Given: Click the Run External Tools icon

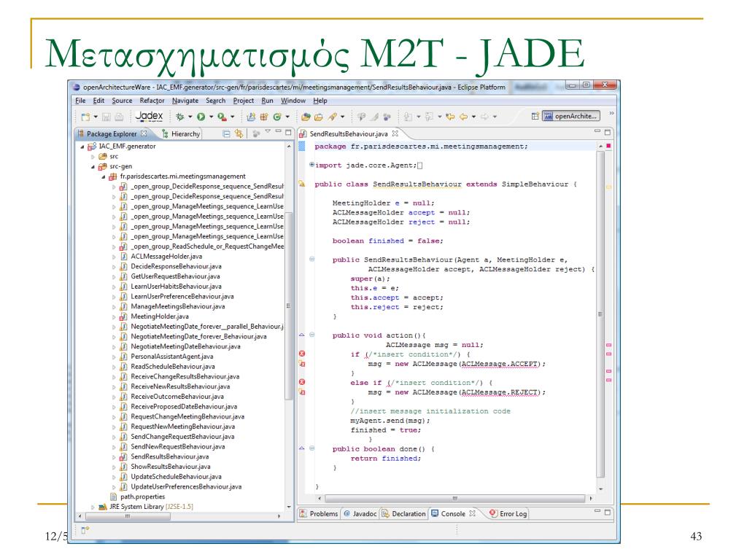Looking at the screenshot, I should tap(222, 117).
